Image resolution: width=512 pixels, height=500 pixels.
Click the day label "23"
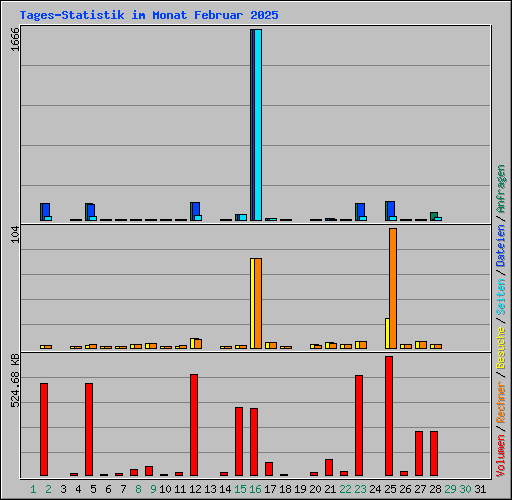point(360,489)
